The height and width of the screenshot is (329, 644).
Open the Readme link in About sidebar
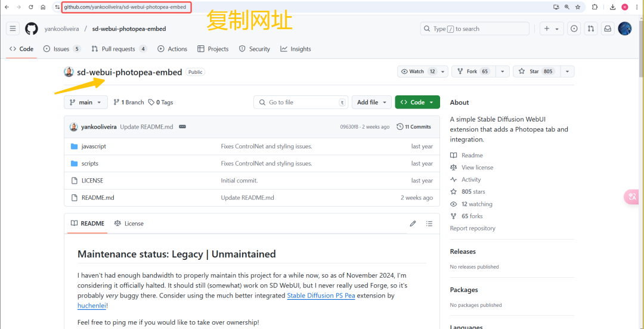(x=466, y=155)
